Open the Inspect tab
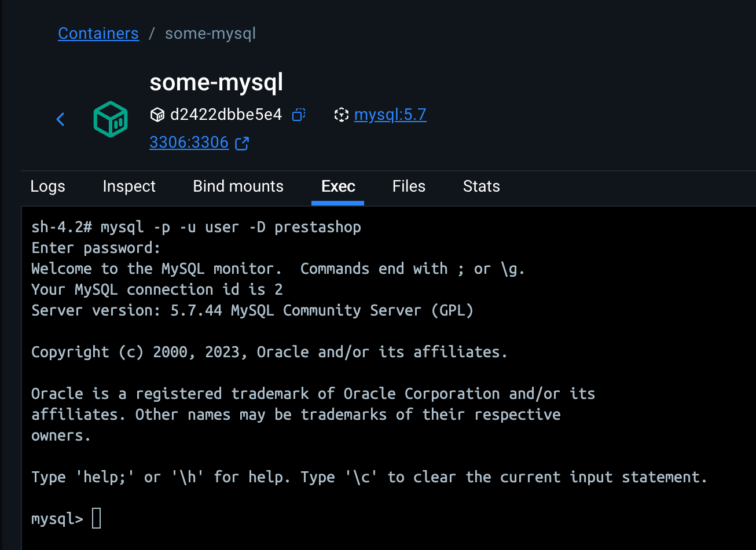 (x=129, y=186)
